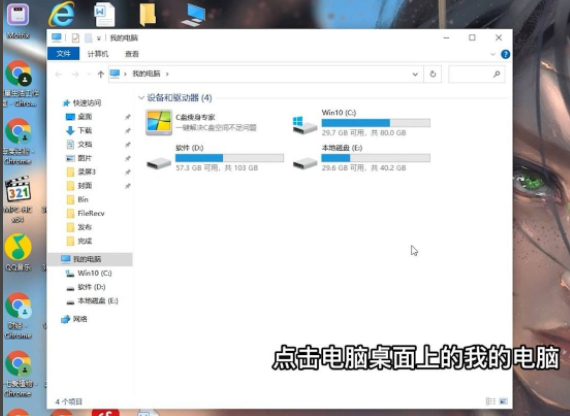Viewport: 570px width, 416px height.
Task: Switch to large icons view in status bar
Action: coord(503,401)
